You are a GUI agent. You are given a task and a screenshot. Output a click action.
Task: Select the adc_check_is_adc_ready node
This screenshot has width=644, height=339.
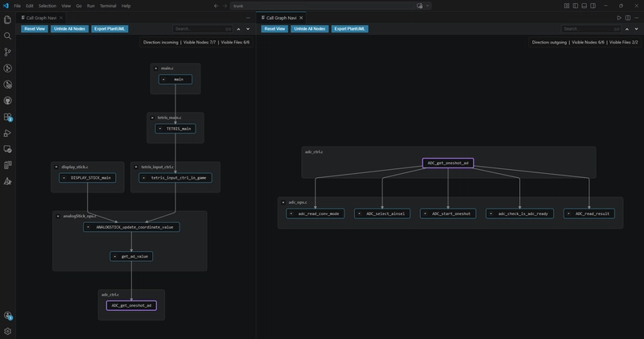tap(519, 213)
